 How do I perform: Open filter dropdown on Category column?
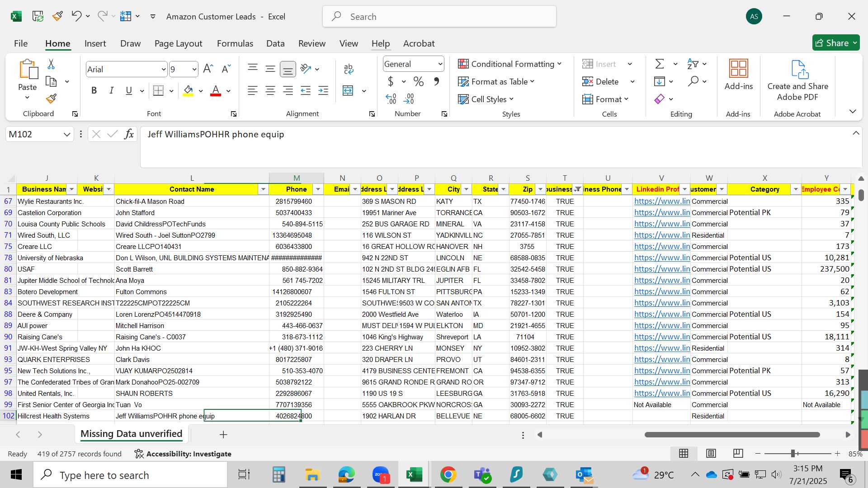click(796, 189)
